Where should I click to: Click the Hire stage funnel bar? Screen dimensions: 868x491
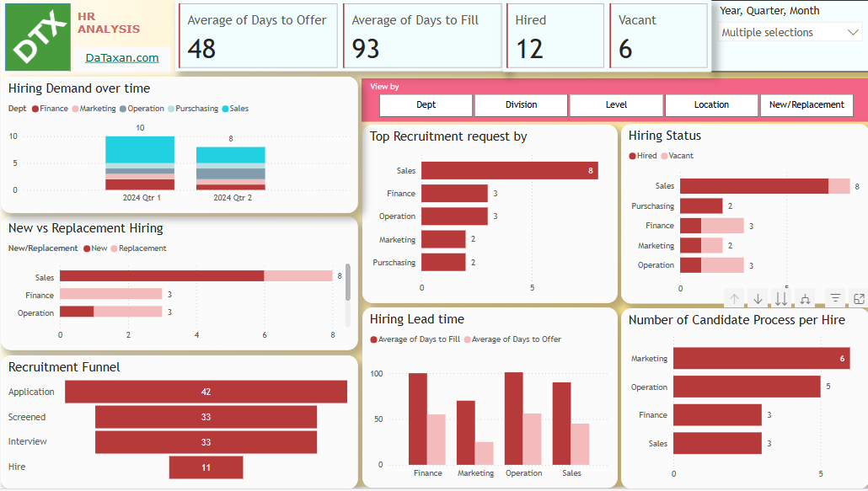[206, 467]
